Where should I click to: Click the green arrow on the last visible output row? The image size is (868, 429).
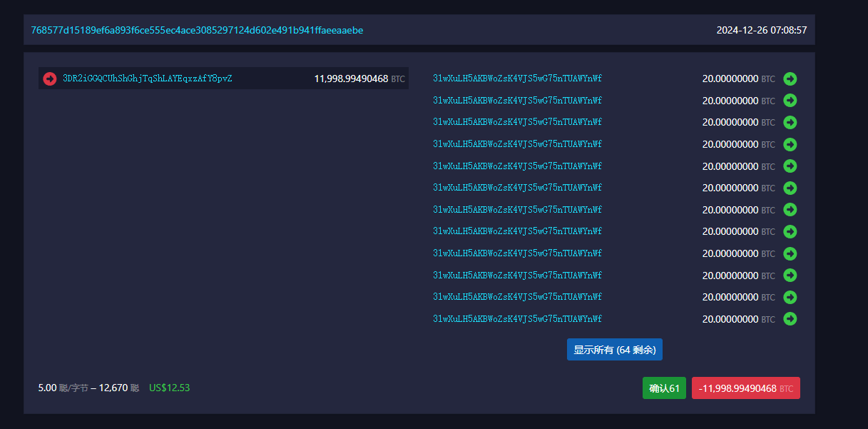click(790, 319)
